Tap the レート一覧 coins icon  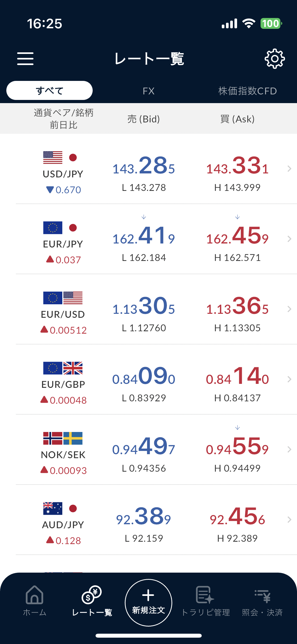92,595
